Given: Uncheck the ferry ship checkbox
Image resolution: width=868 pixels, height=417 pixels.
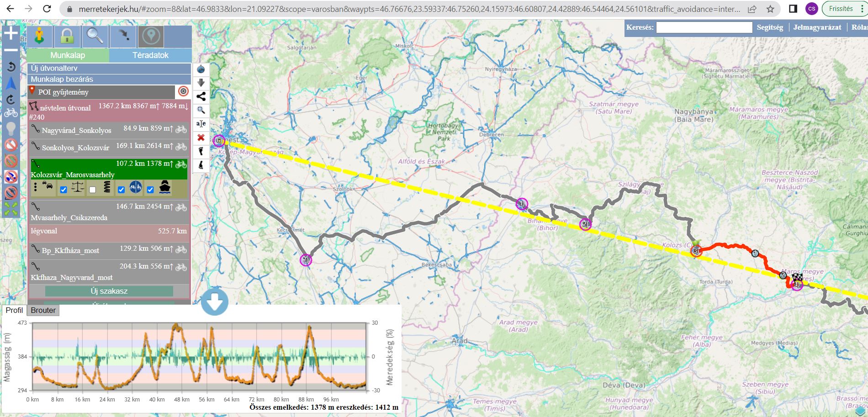Looking at the screenshot, I should click(150, 190).
